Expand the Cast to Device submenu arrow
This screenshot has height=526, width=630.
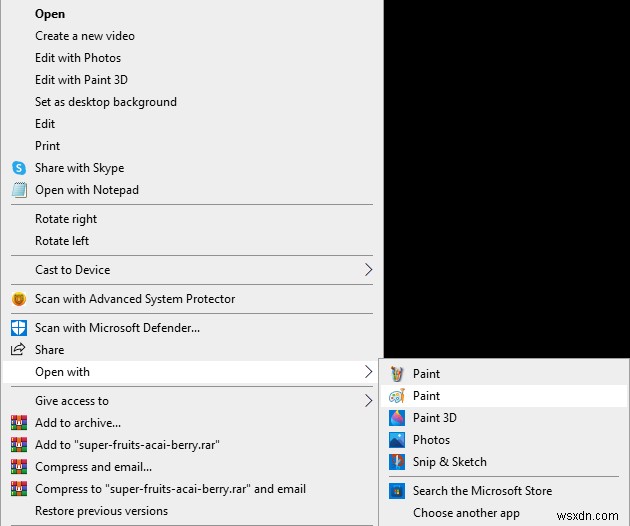click(368, 270)
